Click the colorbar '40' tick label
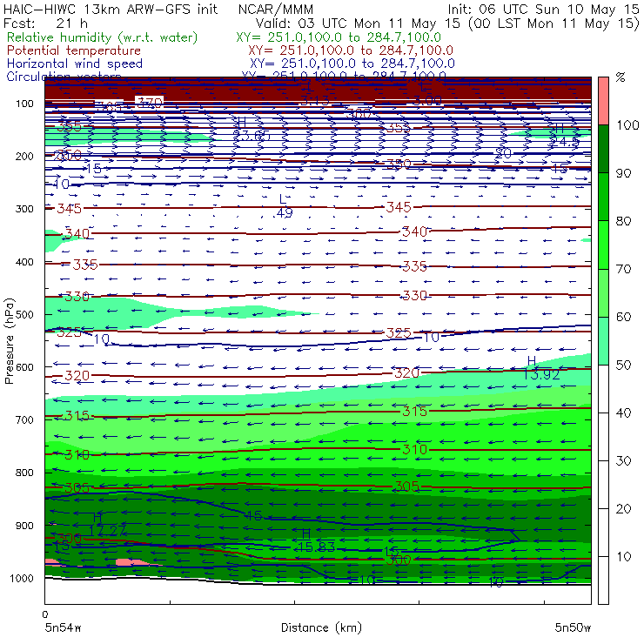This screenshot has height=644, width=644. (623, 413)
